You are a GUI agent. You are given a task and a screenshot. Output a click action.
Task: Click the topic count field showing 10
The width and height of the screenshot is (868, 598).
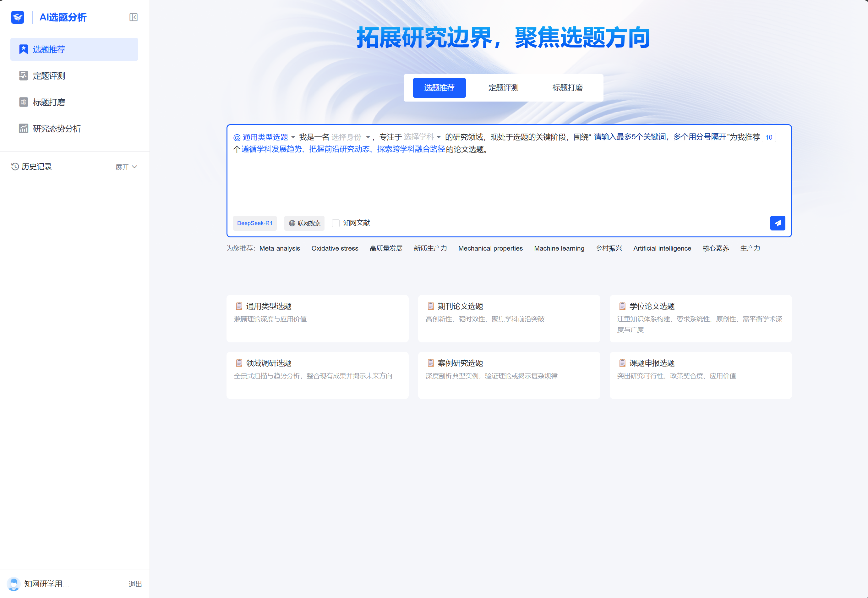click(x=768, y=137)
